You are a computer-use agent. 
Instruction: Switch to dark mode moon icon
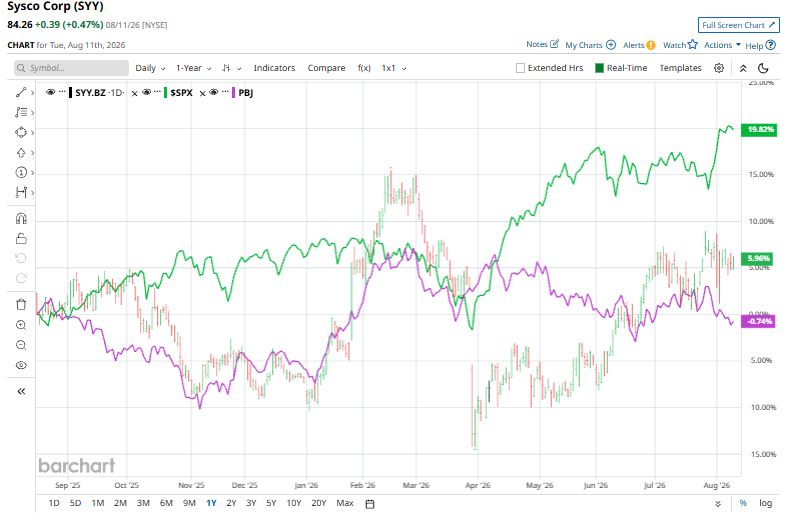click(x=763, y=68)
